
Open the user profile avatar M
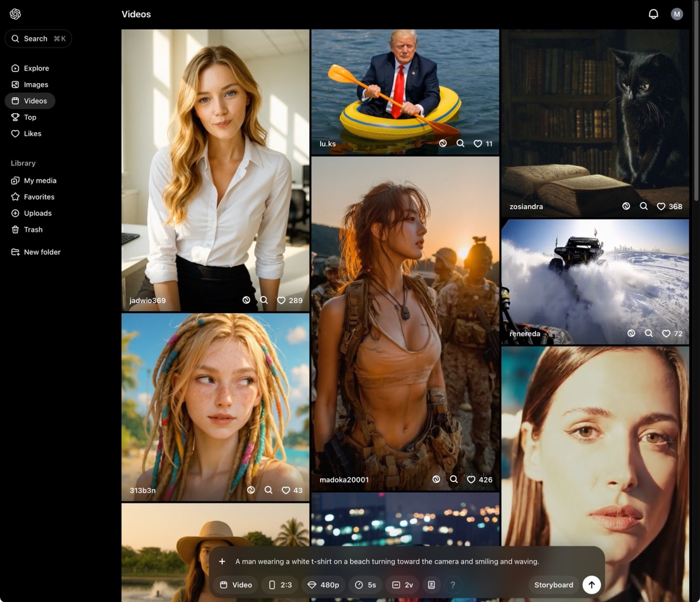677,14
